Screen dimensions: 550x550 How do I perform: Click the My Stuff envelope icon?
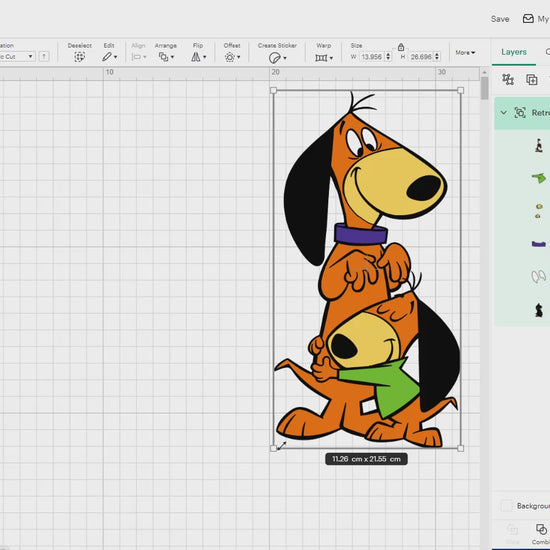tap(528, 19)
